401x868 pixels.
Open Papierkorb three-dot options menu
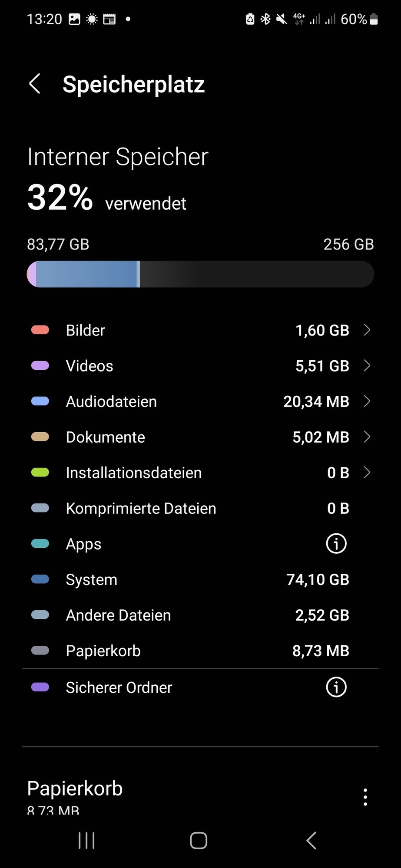click(365, 797)
